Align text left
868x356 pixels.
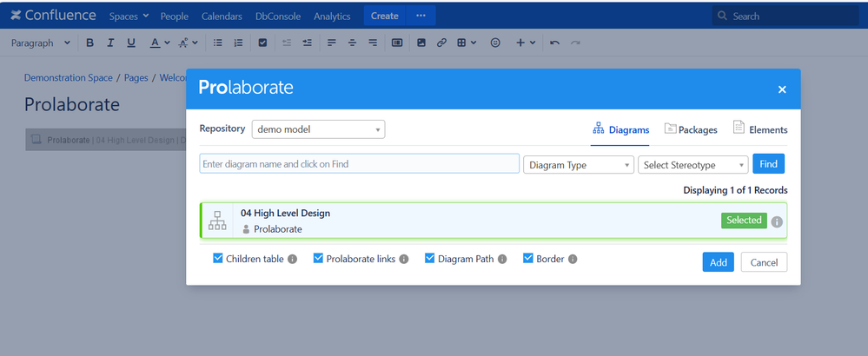332,43
